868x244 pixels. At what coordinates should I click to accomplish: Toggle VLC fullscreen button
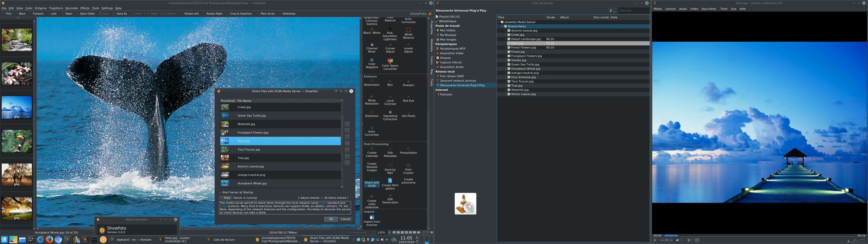coord(678,240)
